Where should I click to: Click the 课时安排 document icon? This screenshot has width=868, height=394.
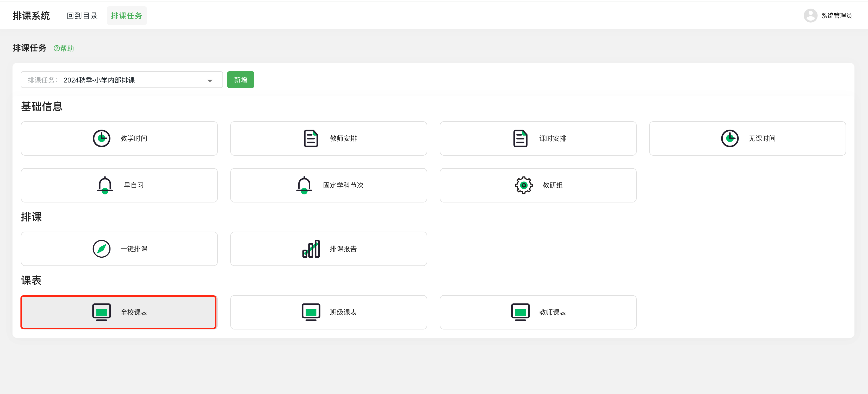[520, 138]
